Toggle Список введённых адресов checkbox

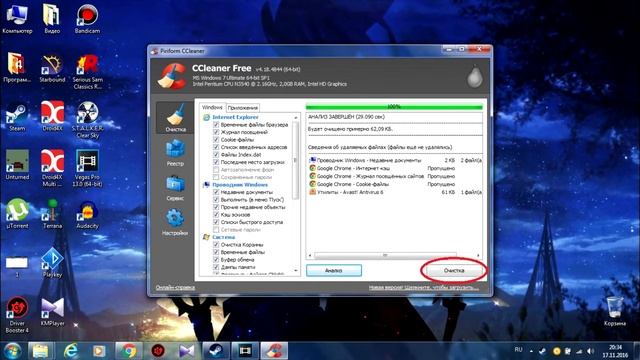pos(216,147)
